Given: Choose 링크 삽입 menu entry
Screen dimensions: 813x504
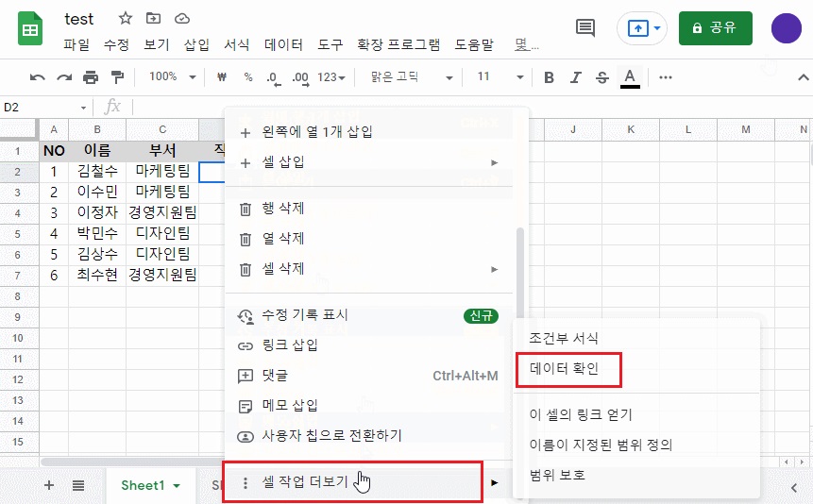Looking at the screenshot, I should [x=368, y=345].
